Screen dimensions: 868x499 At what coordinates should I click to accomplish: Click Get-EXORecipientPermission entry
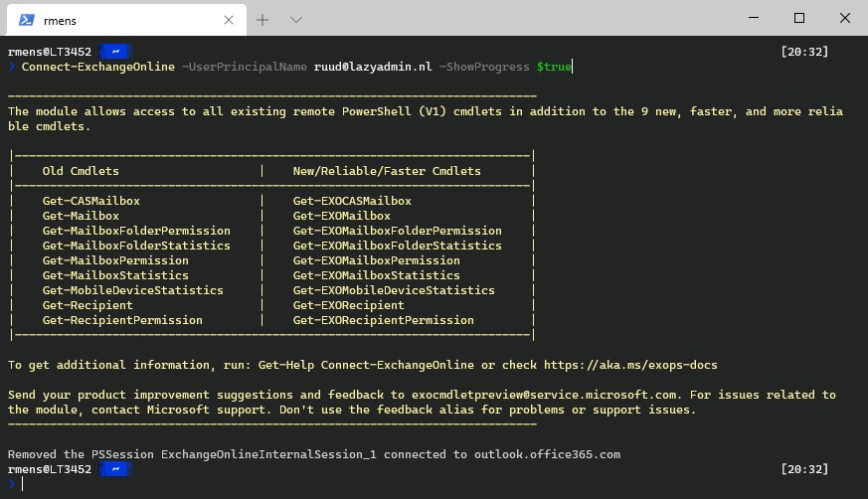coord(384,320)
